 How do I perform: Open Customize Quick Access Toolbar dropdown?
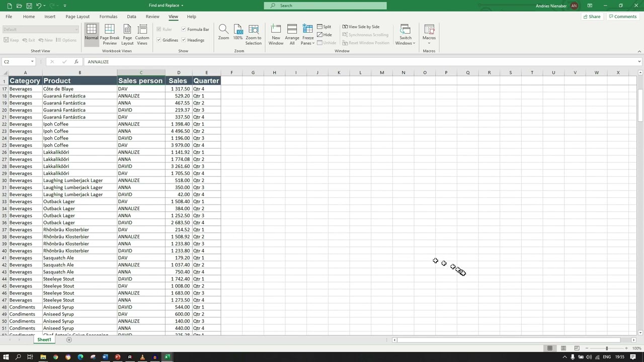point(65,6)
